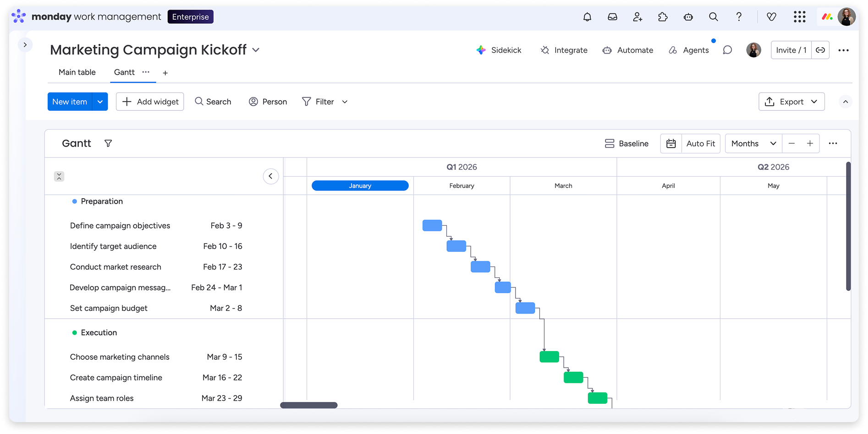Switch to the Main table tab
Image resolution: width=868 pixels, height=434 pixels.
pos(77,72)
